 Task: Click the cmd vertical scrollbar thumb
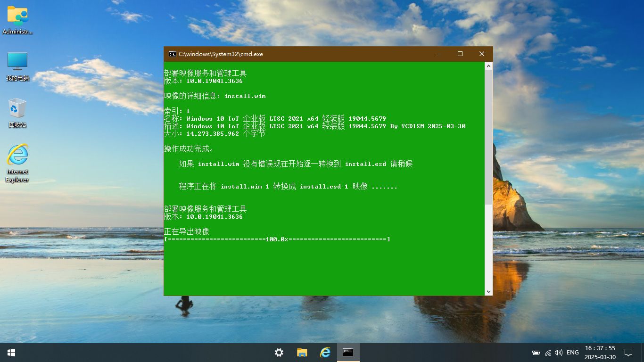(x=489, y=137)
